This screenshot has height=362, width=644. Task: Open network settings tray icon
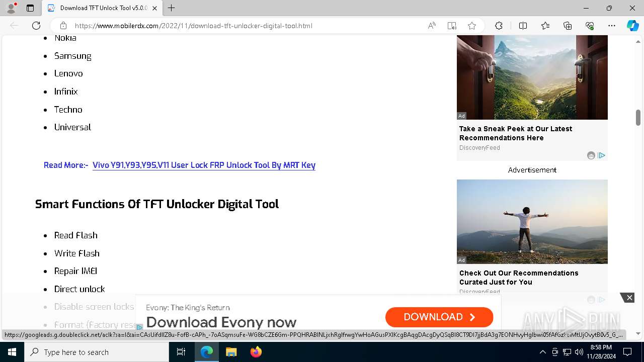click(x=567, y=352)
